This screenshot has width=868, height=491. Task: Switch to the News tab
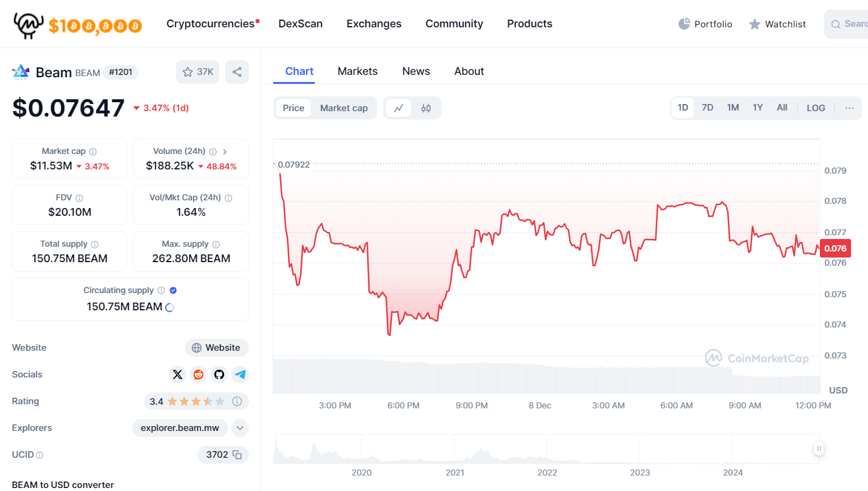[x=416, y=71]
